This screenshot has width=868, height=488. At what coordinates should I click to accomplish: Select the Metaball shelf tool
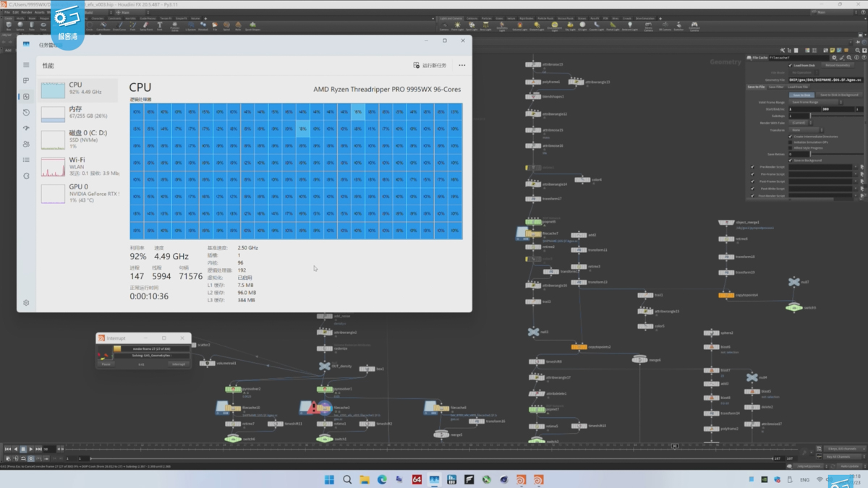[x=203, y=27]
